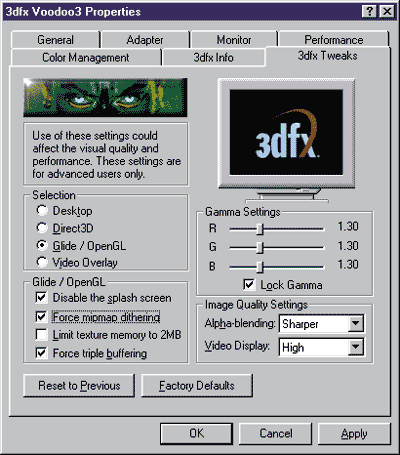The width and height of the screenshot is (400, 455).
Task: Click the Sharper alpha-blending value field
Action: click(314, 324)
